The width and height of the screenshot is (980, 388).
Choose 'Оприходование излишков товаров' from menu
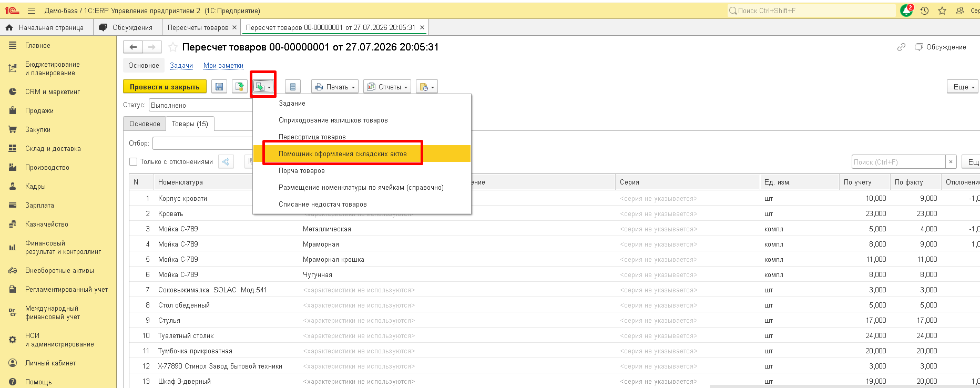point(362,120)
